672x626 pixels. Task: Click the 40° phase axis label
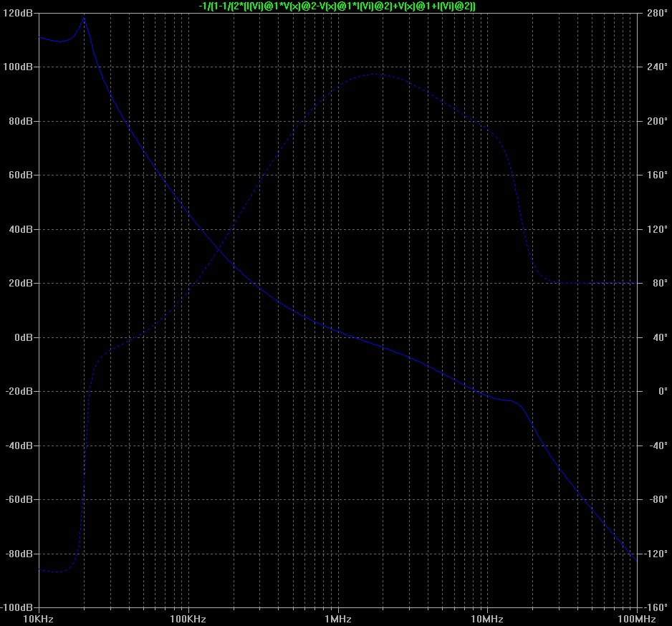point(660,337)
